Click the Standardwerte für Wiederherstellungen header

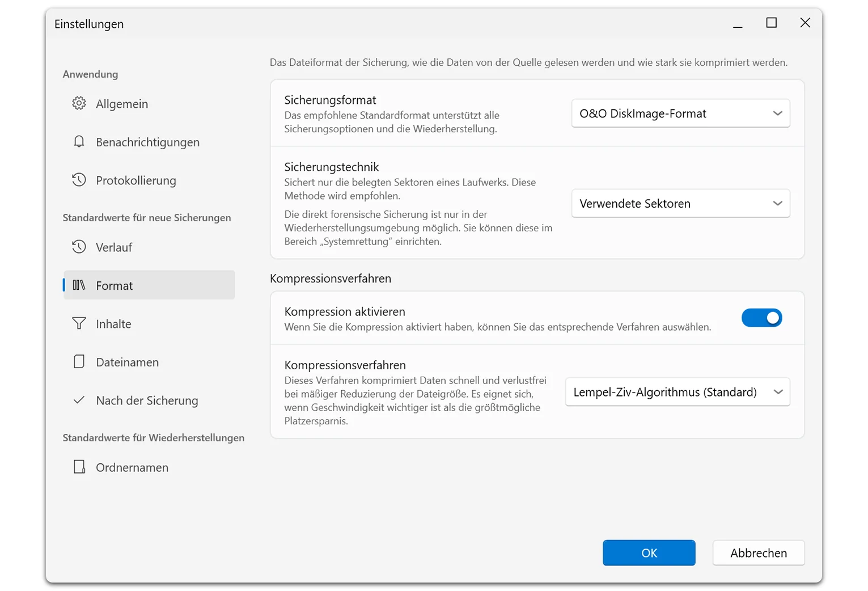pyautogui.click(x=154, y=438)
